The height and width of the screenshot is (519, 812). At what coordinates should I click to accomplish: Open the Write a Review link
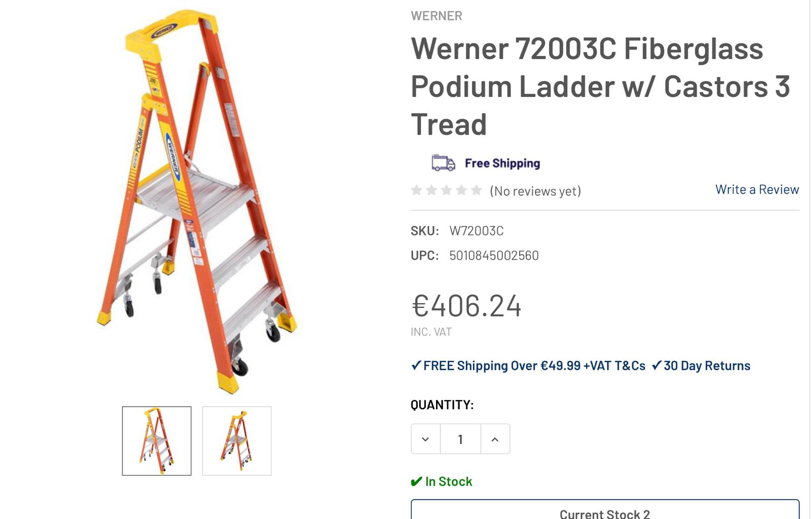(x=757, y=189)
